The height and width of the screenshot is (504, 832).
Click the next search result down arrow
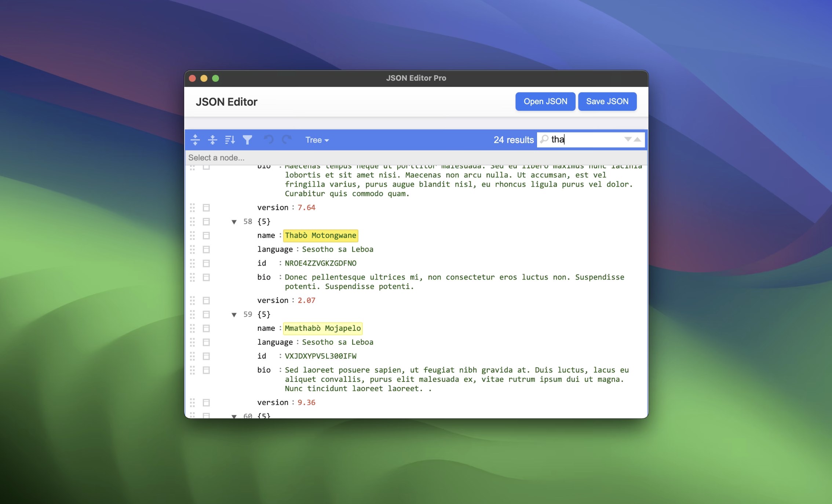627,140
